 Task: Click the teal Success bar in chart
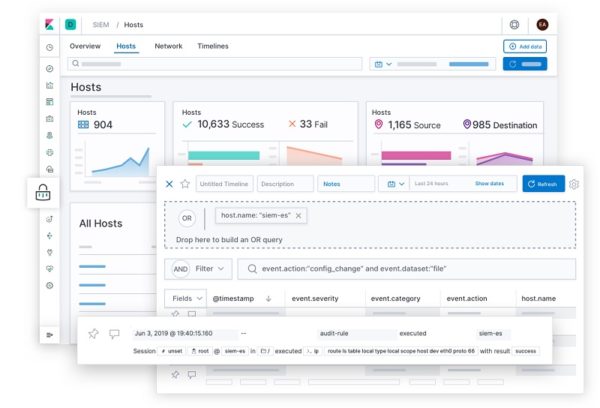point(224,155)
